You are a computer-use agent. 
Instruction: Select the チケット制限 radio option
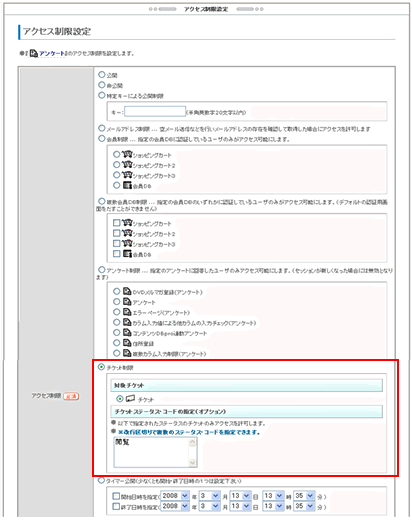point(101,367)
